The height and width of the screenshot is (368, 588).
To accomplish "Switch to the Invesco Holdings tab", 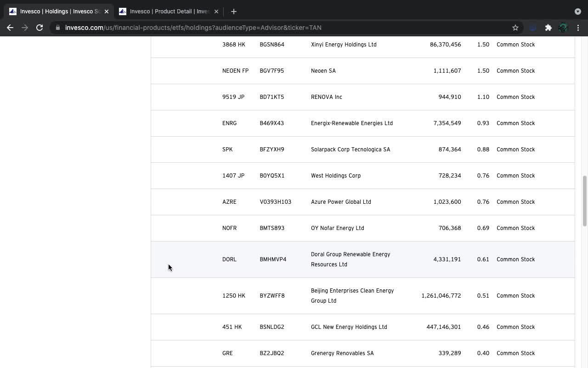I will click(x=59, y=11).
